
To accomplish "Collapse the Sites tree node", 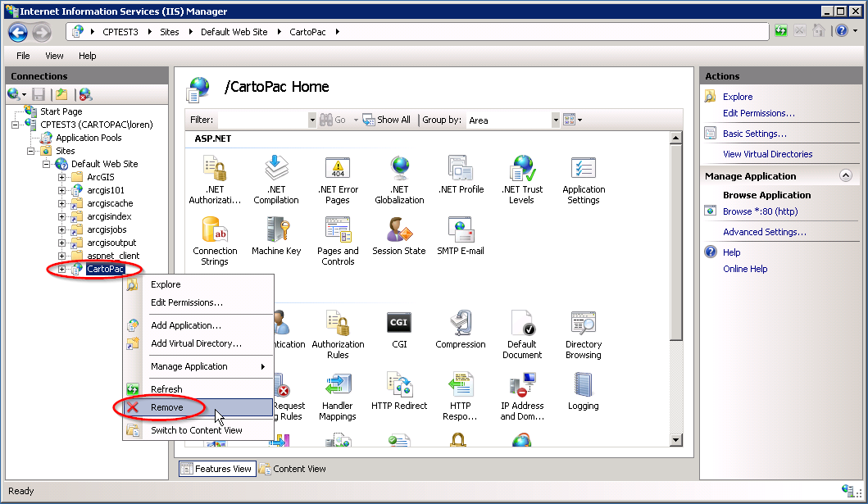I will tap(31, 151).
